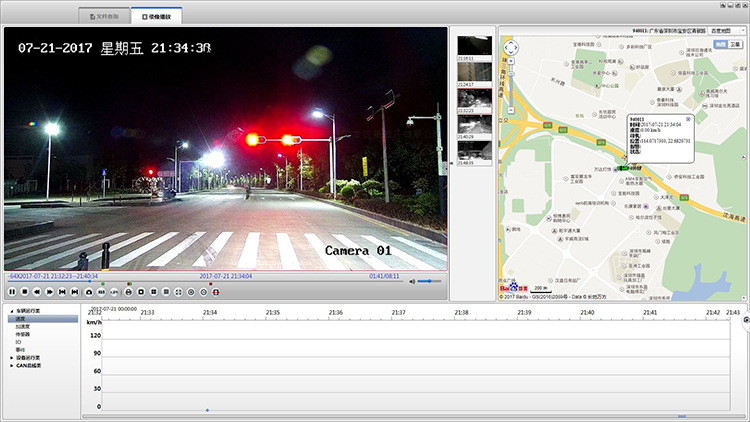Viewport: 750px width, 422px height.
Task: Switch to the 文件查询 tab
Action: pyautogui.click(x=103, y=17)
